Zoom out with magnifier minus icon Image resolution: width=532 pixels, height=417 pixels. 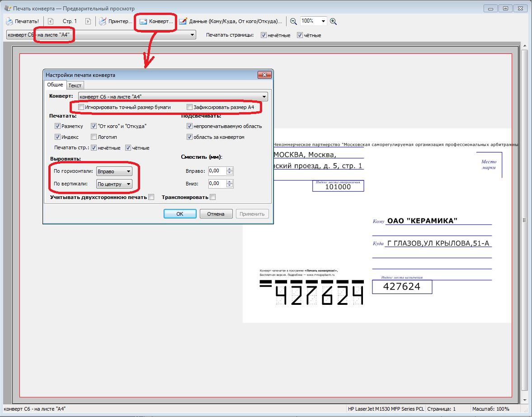(x=293, y=21)
